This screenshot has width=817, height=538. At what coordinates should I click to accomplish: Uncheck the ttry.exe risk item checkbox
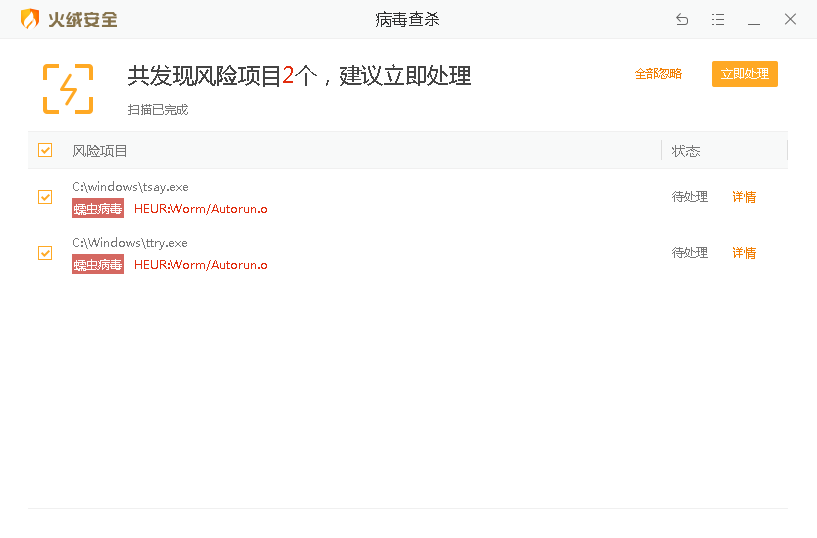coord(45,253)
